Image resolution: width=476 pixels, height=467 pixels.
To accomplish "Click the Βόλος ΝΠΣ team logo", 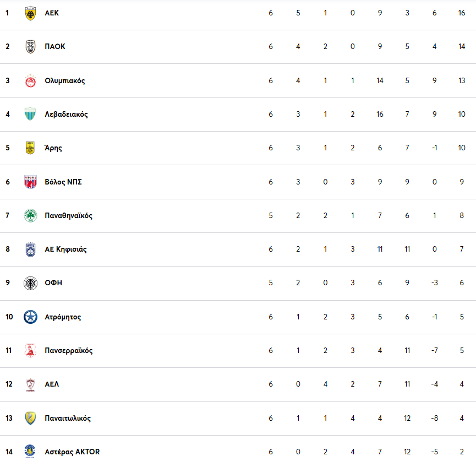I will click(30, 182).
